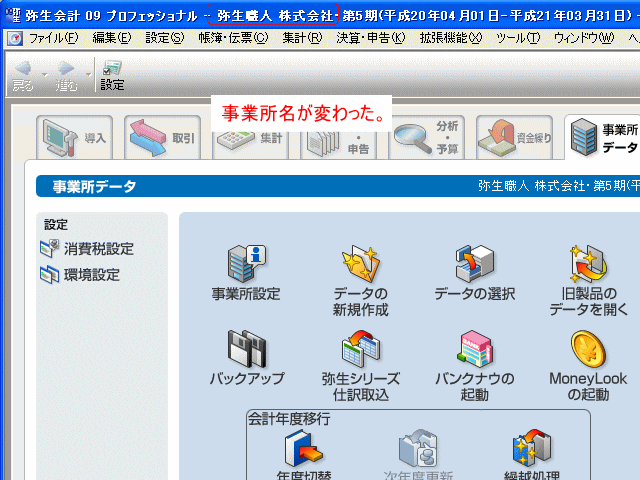
Task: Click the navigator icon beside the ファイル menu
Action: click(x=15, y=39)
